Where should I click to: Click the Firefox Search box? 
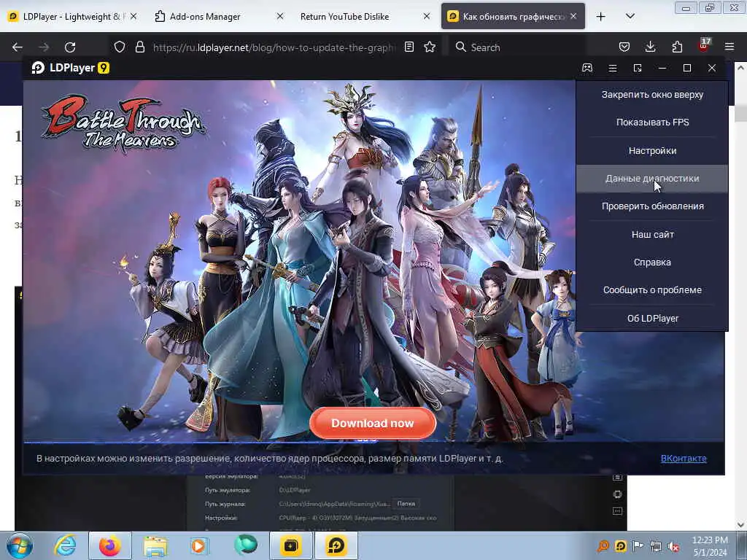tap(517, 47)
